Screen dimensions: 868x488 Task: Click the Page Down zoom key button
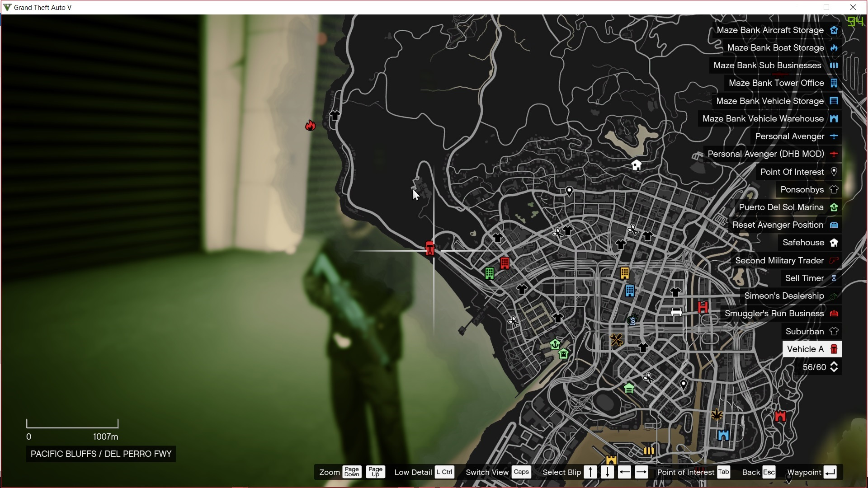(352, 472)
